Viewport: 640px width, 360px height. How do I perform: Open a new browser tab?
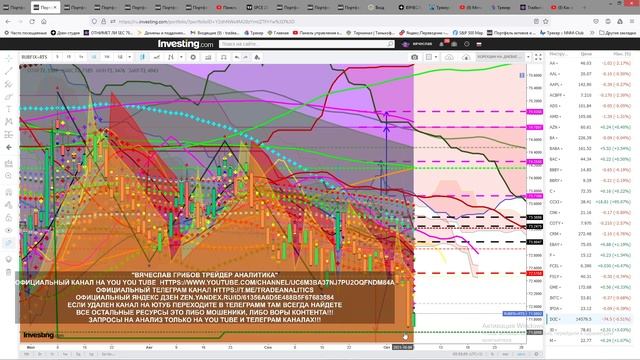(x=584, y=7)
